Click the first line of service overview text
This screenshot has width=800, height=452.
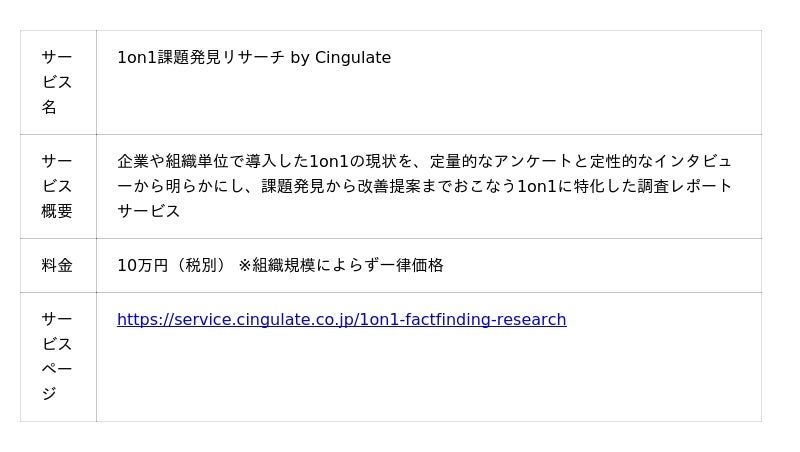(x=424, y=161)
